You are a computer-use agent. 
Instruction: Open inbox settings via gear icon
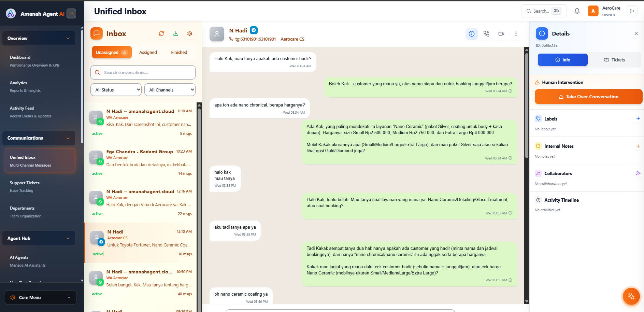190,33
